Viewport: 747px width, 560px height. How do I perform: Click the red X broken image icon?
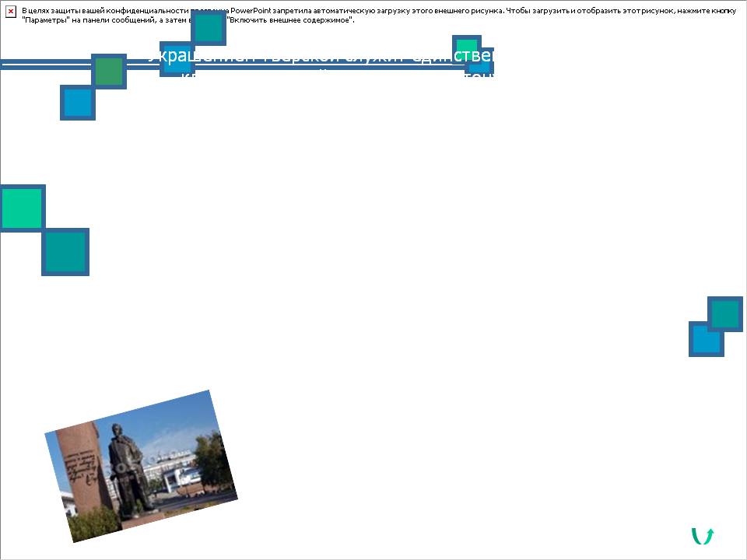(11, 12)
